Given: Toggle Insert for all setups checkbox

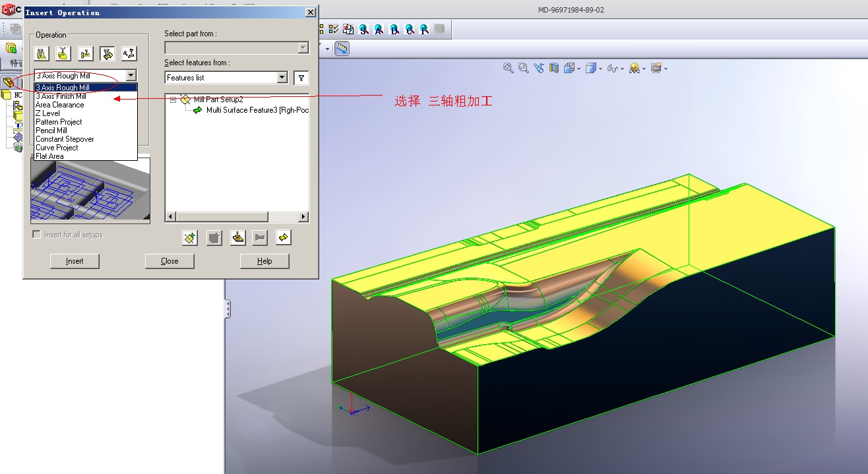Looking at the screenshot, I should click(x=37, y=235).
